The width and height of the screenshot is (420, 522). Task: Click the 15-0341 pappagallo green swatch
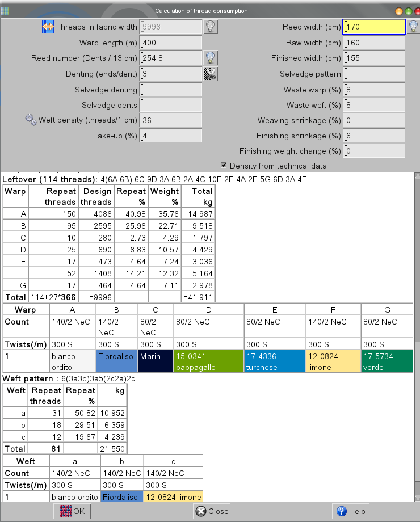tap(209, 361)
